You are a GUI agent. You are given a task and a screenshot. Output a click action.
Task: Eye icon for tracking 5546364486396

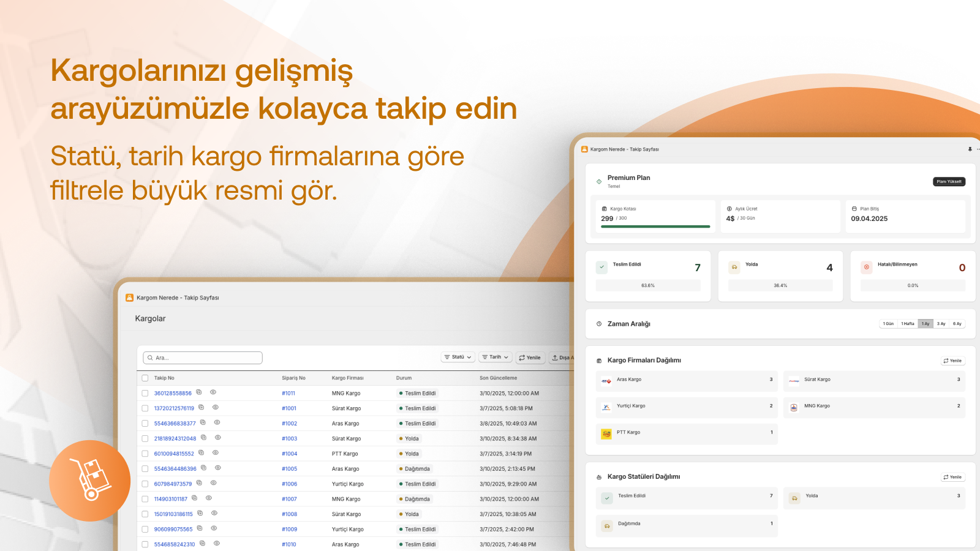click(217, 468)
